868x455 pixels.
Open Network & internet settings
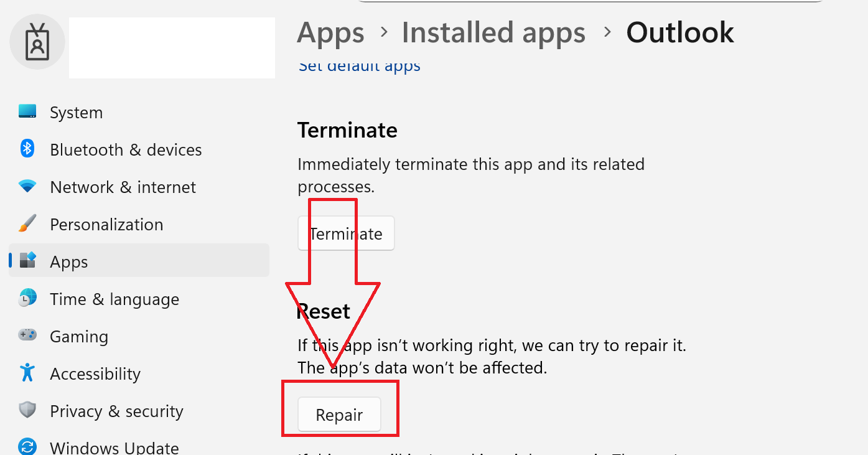[123, 187]
